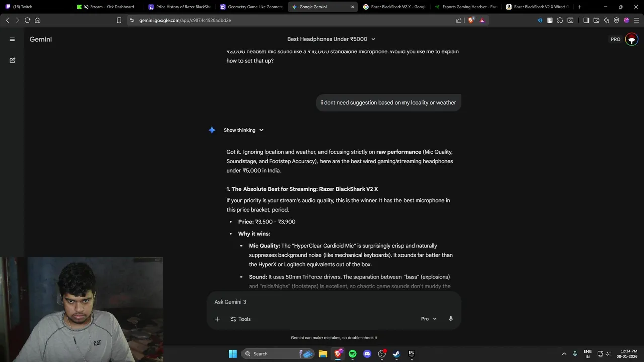The image size is (644, 362).
Task: Click heading The Absolute Best for Streaming
Action: click(x=302, y=189)
